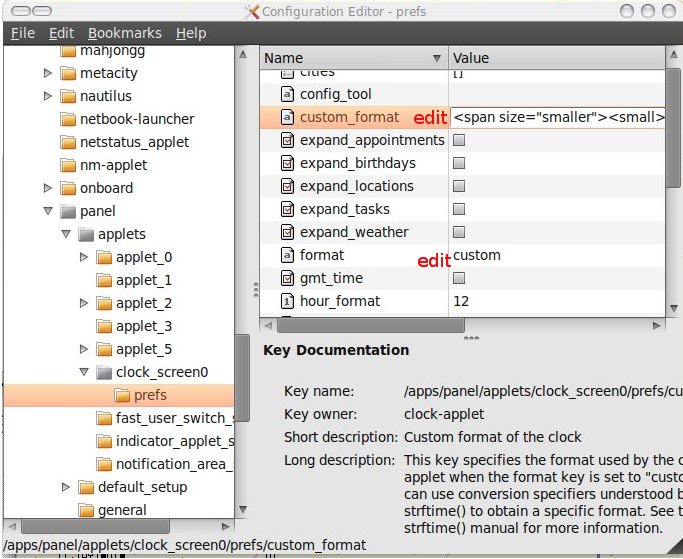Collapse the panel folder

coord(48,211)
